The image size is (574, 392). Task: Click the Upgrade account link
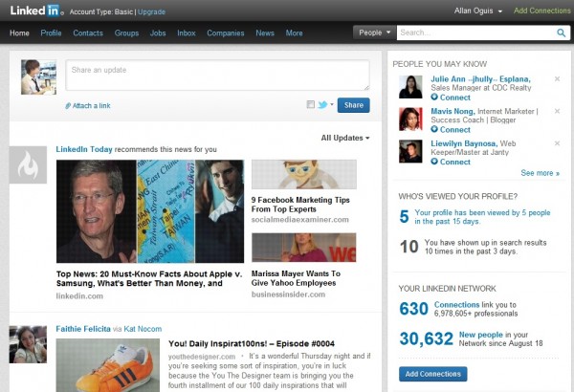[x=151, y=11]
